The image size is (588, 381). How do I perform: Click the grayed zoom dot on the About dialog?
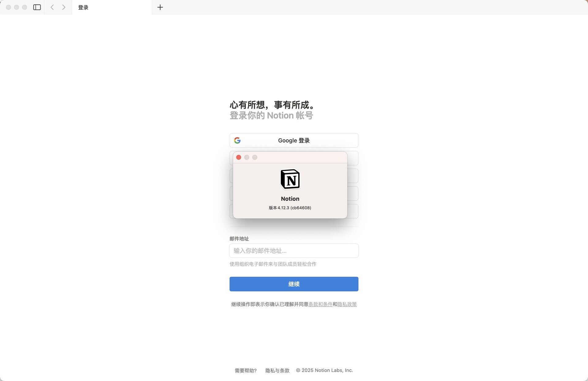(254, 157)
